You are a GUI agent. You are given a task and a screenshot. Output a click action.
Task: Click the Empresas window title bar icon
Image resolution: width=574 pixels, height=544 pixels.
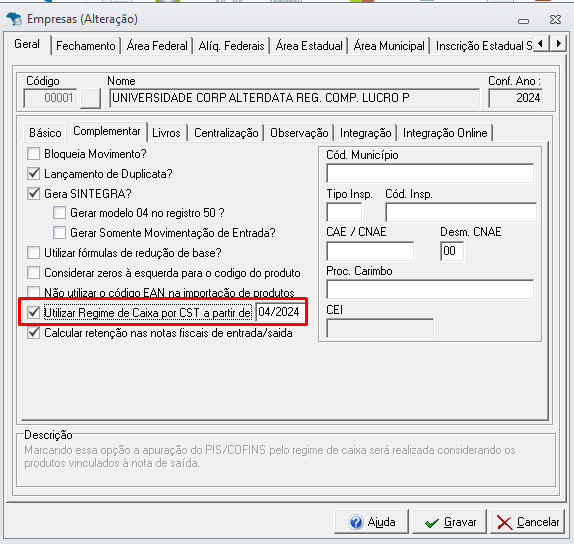[14, 19]
